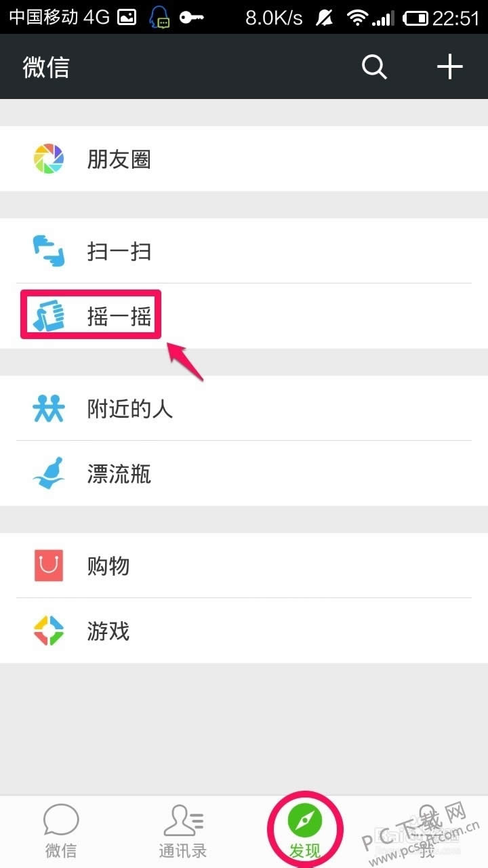Select the Games (游戏) icon
Image resolution: width=488 pixels, height=868 pixels.
coord(48,630)
